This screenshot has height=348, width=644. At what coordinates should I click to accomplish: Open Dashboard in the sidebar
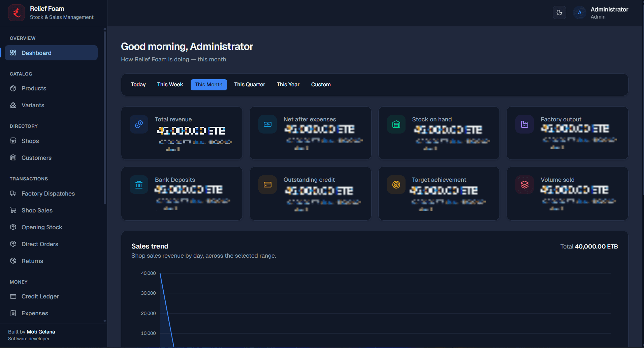point(51,53)
